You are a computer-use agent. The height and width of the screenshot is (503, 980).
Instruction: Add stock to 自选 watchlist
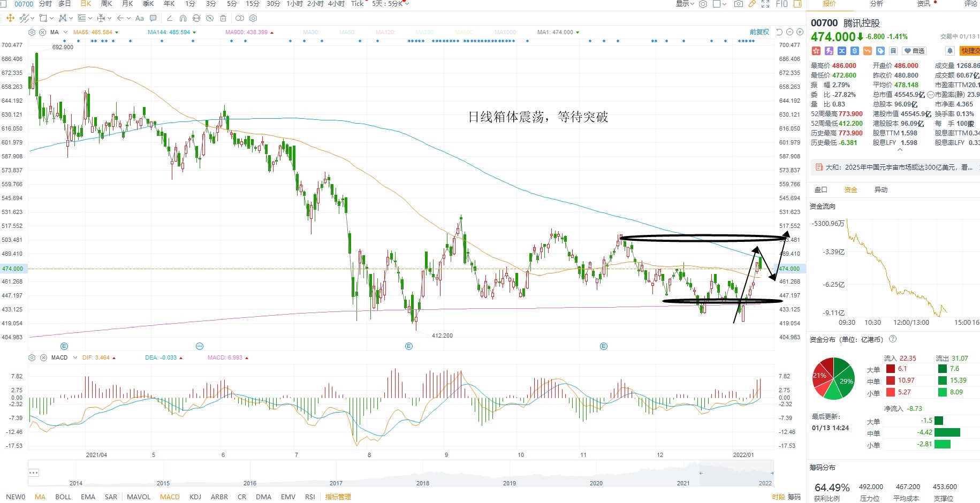click(914, 51)
